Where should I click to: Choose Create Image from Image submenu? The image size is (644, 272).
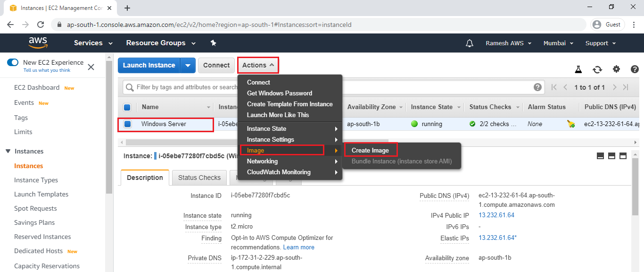pyautogui.click(x=371, y=150)
